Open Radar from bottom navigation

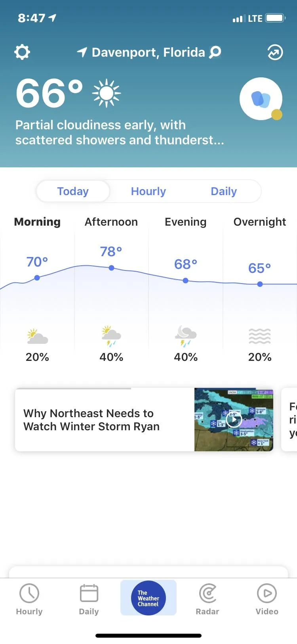coord(208,599)
